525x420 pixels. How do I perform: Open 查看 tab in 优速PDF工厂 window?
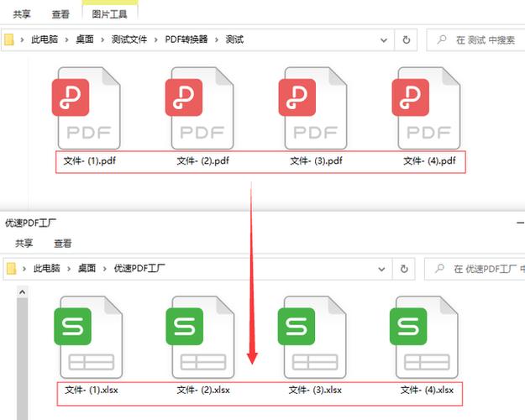coord(63,243)
